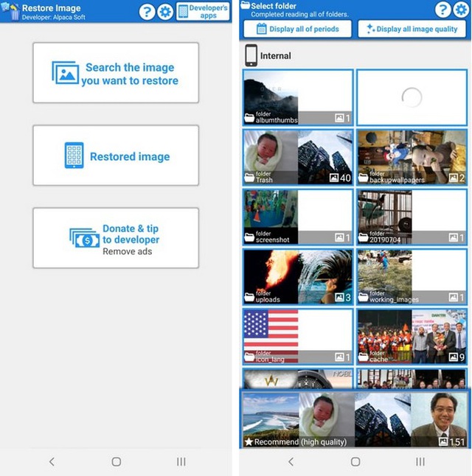
Task: Open the albumthumbs folder
Action: pos(298,97)
